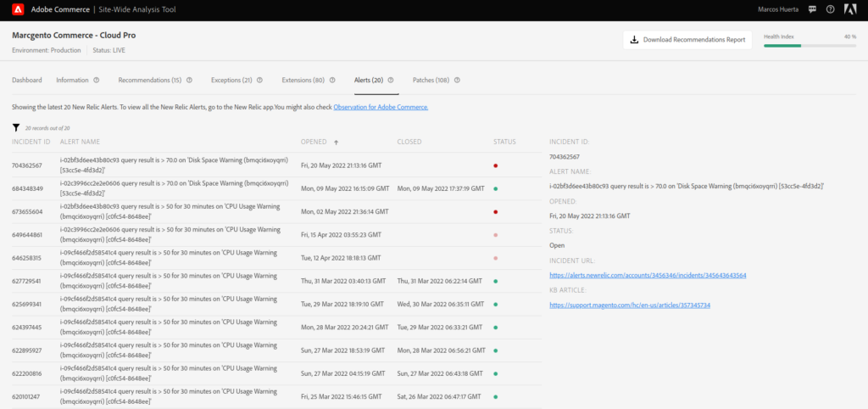Click the info icon next to Extensions (80)
This screenshot has height=409, width=868.
click(x=332, y=80)
